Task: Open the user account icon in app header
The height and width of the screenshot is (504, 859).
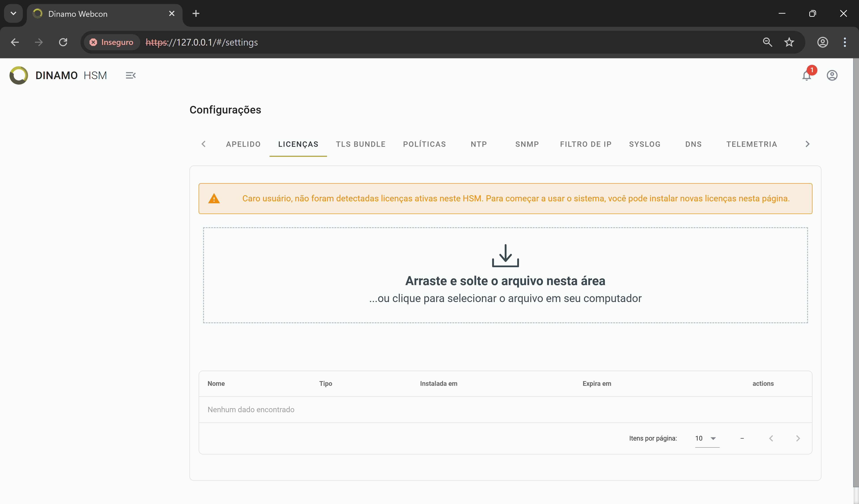Action: [x=832, y=75]
